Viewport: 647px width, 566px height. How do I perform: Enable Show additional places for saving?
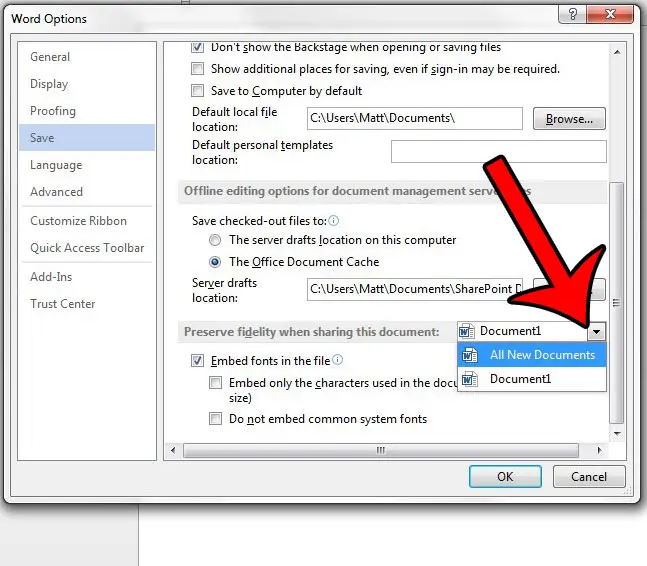198,68
